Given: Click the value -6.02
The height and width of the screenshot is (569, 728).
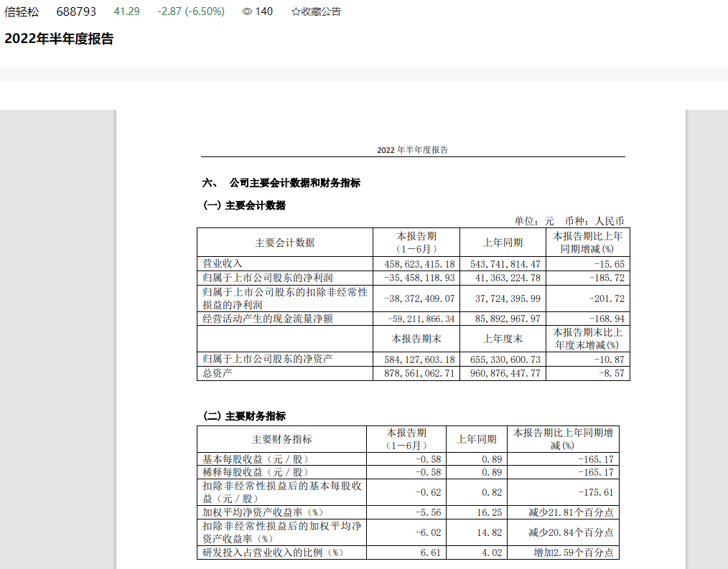Looking at the screenshot, I should (428, 532).
